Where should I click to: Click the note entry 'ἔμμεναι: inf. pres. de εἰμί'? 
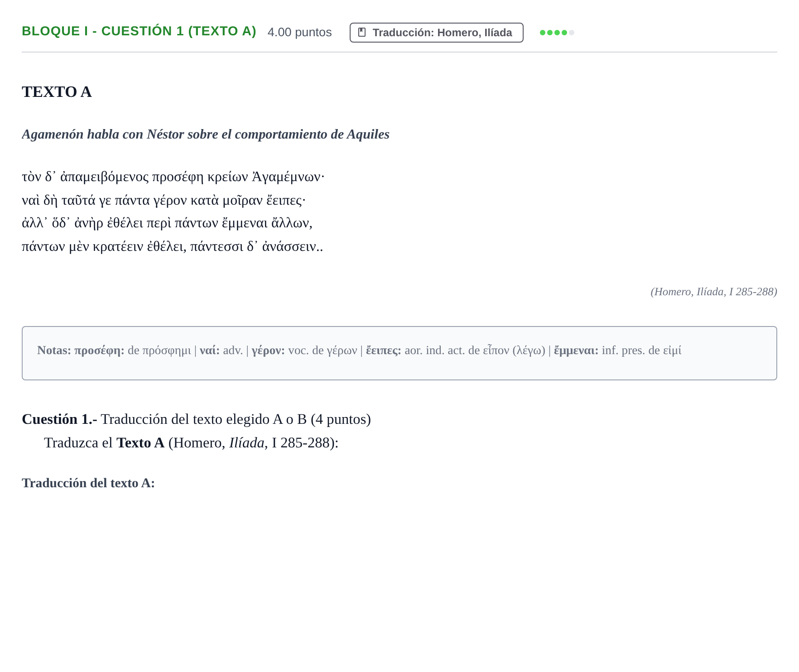[x=618, y=350]
